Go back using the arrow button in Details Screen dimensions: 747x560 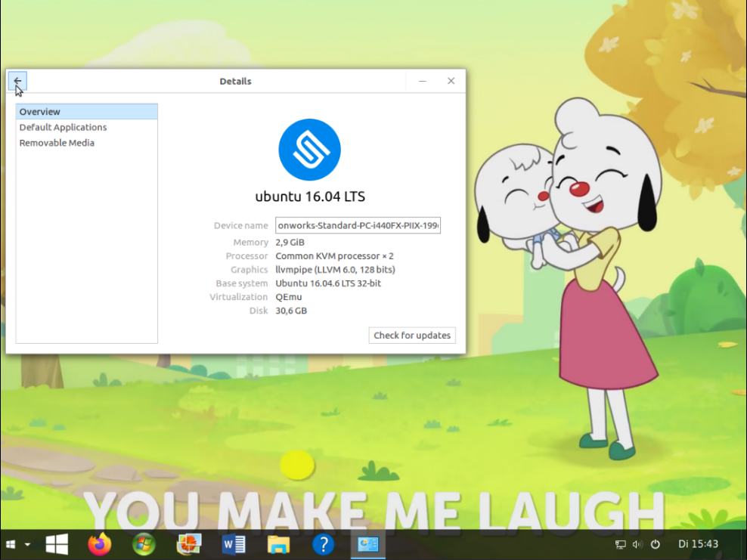(x=17, y=81)
